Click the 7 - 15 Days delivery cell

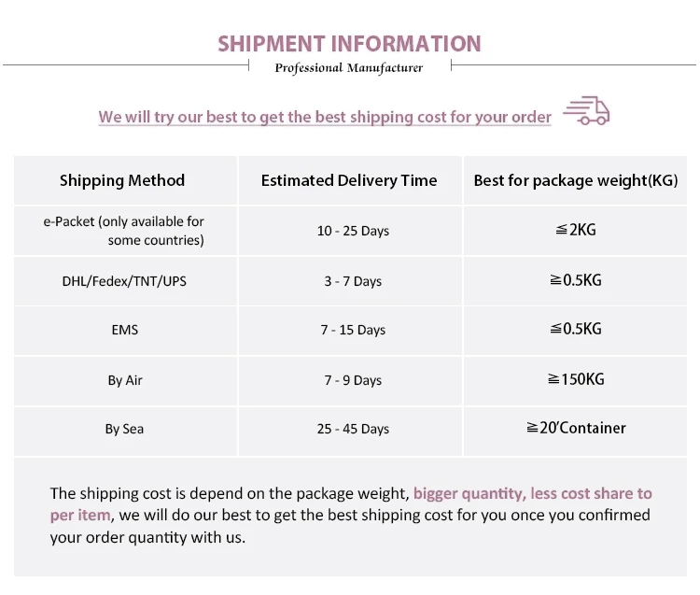point(353,330)
